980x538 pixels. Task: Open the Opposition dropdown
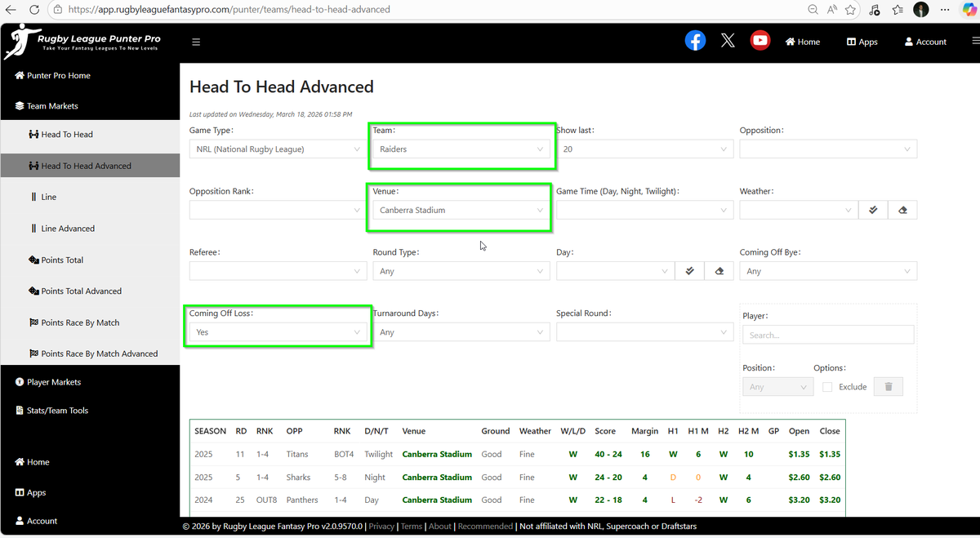pyautogui.click(x=828, y=149)
